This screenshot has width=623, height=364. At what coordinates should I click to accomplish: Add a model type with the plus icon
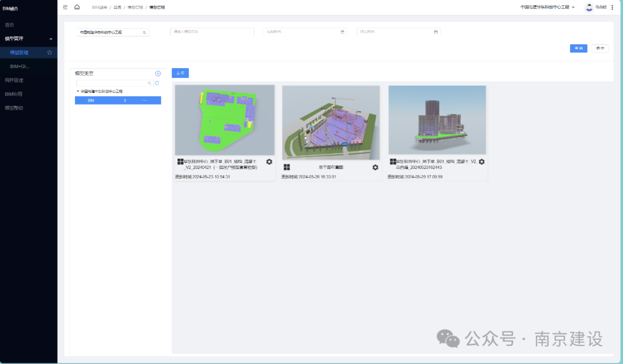pyautogui.click(x=157, y=73)
